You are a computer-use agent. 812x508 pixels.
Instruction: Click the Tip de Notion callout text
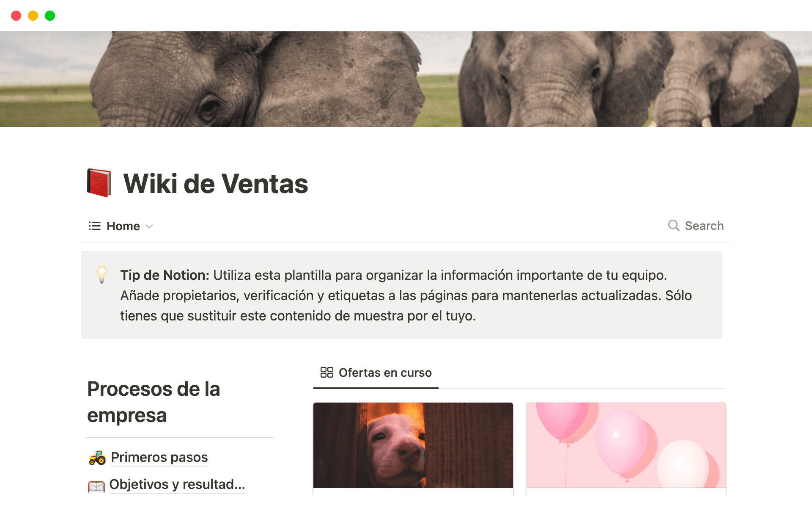(x=406, y=295)
